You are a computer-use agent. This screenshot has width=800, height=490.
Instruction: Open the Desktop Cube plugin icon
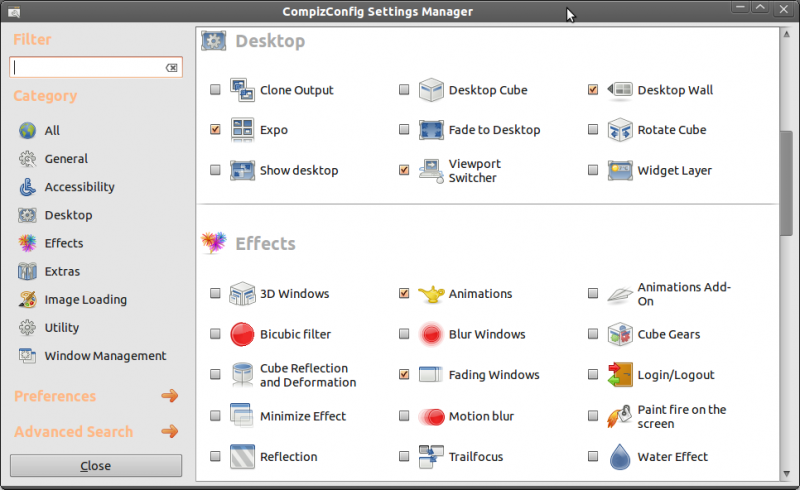tap(431, 90)
